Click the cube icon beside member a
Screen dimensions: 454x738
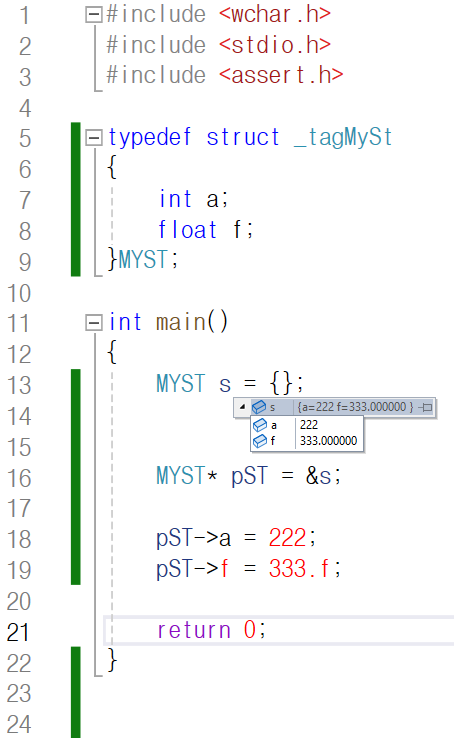click(x=260, y=425)
